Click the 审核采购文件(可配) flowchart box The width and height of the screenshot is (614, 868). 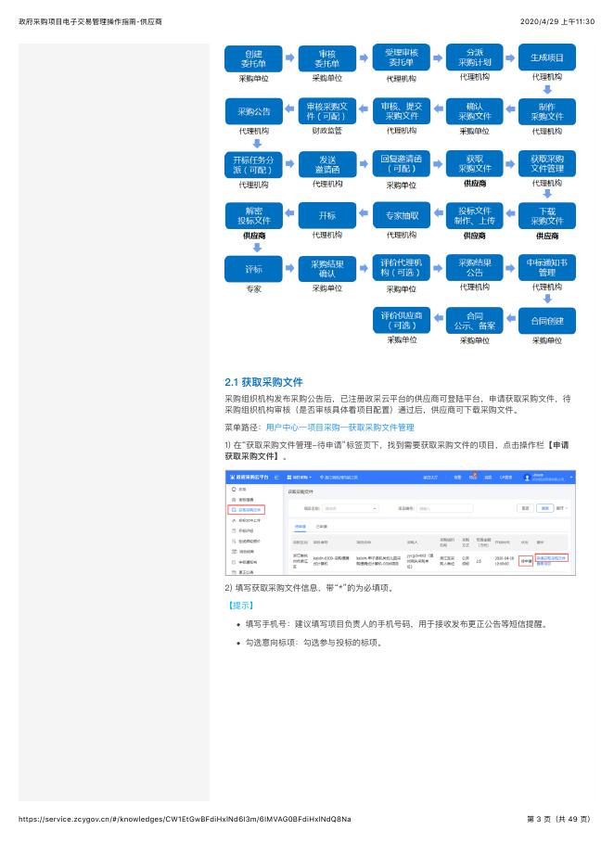(x=326, y=111)
